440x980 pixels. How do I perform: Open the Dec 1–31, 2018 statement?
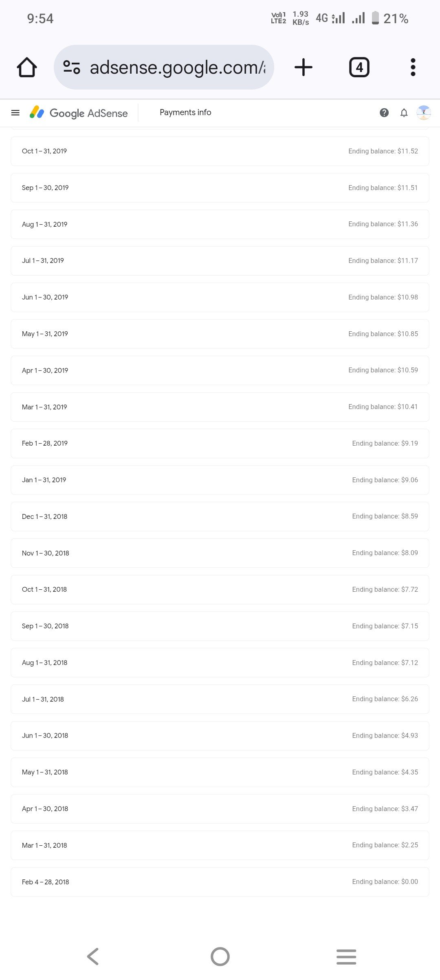pyautogui.click(x=220, y=516)
